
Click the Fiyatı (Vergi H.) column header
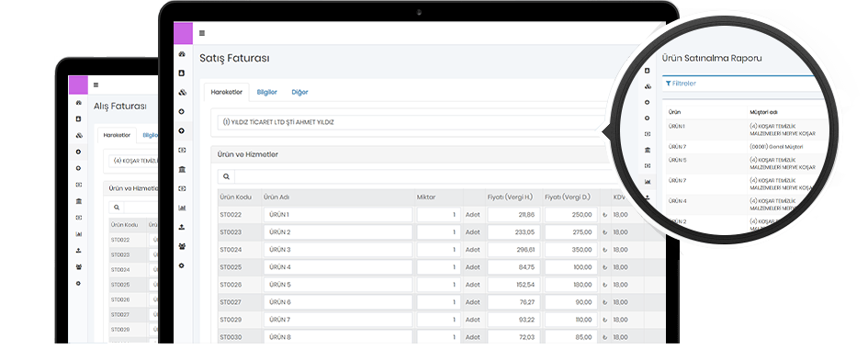click(510, 197)
